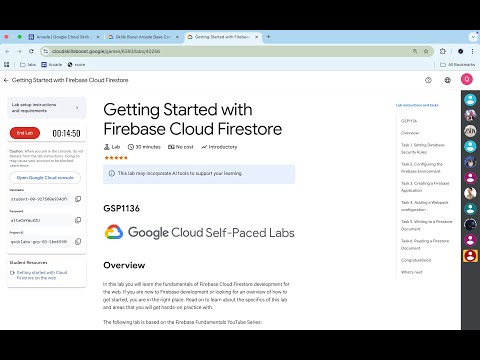This screenshot has height=360, width=480.
Task: Click the five-star lab rating
Action: pyautogui.click(x=116, y=158)
